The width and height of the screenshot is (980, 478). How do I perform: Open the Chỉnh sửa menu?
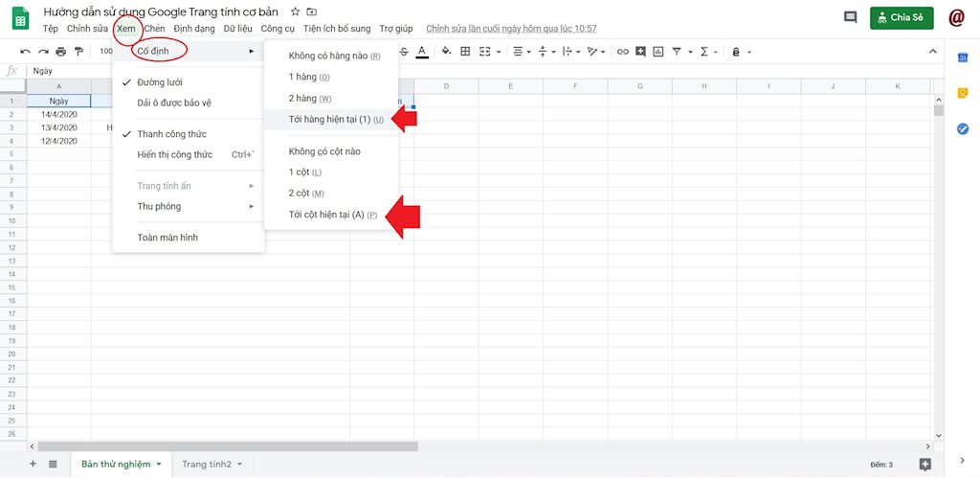(87, 29)
